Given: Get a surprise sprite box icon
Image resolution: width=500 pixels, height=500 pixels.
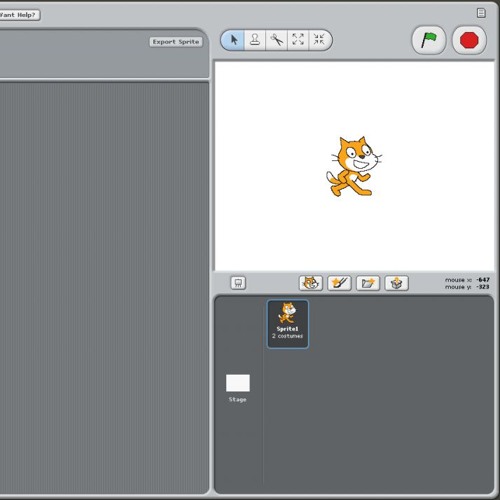Looking at the screenshot, I should 397,283.
